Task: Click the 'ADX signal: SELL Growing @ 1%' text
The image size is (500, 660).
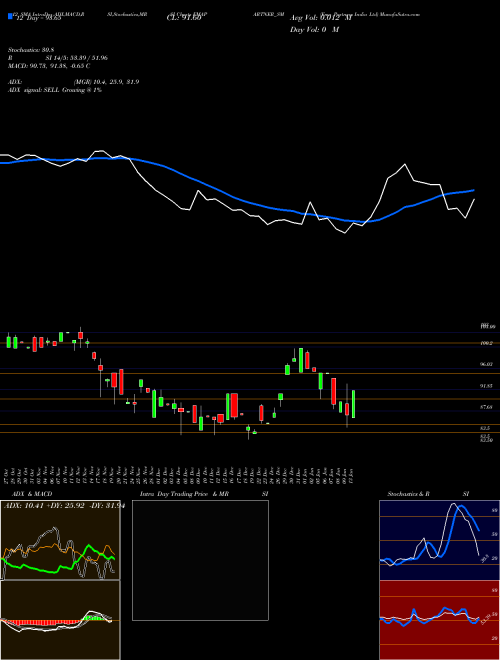Action: click(x=55, y=90)
